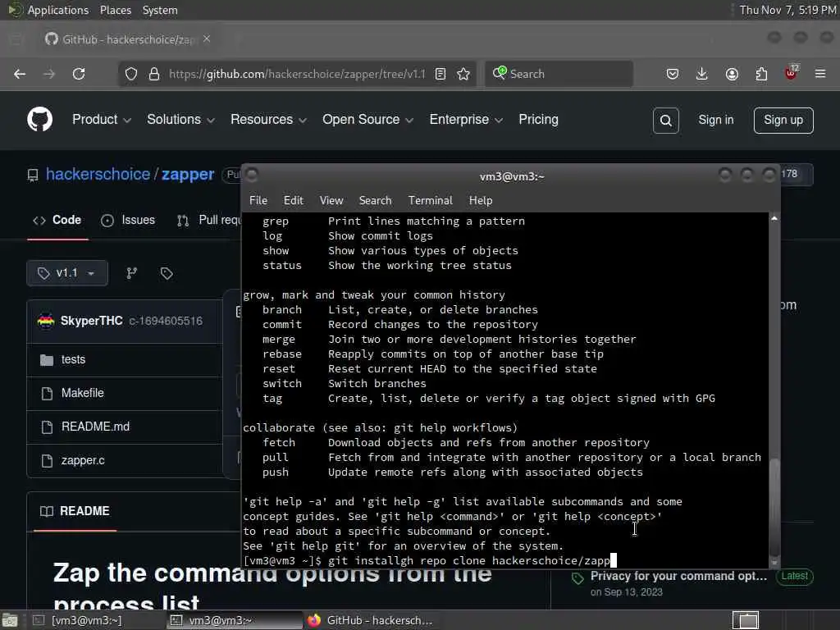Open the terminal View menu
The image size is (840, 630).
[331, 200]
